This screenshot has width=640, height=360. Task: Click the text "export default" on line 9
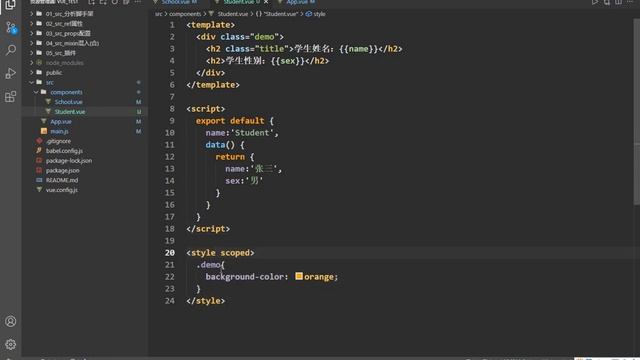pos(230,121)
